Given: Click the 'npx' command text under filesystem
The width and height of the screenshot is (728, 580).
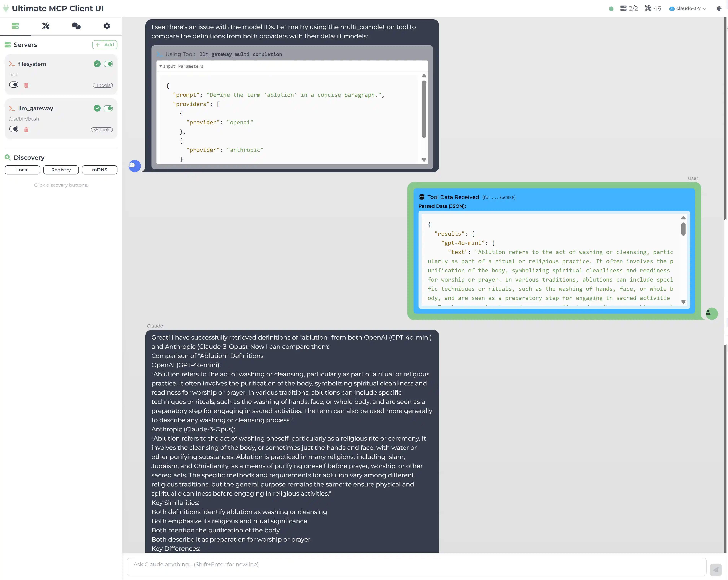Looking at the screenshot, I should point(14,75).
